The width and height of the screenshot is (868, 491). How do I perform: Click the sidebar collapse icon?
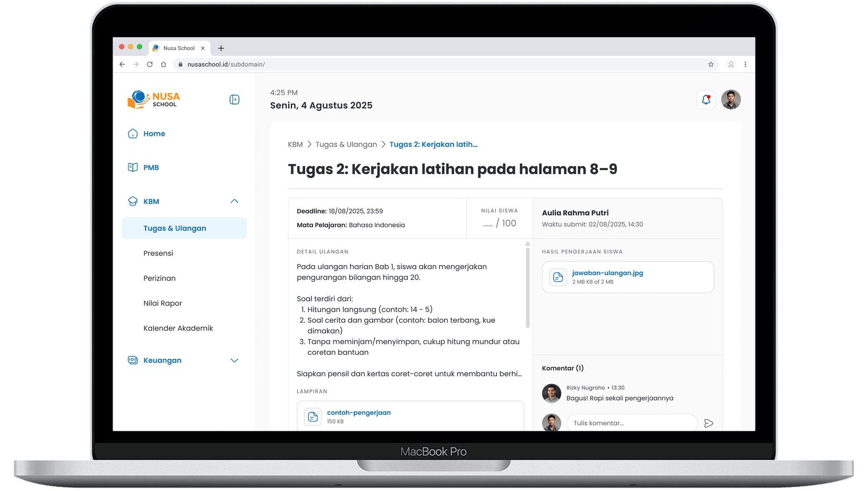point(234,100)
